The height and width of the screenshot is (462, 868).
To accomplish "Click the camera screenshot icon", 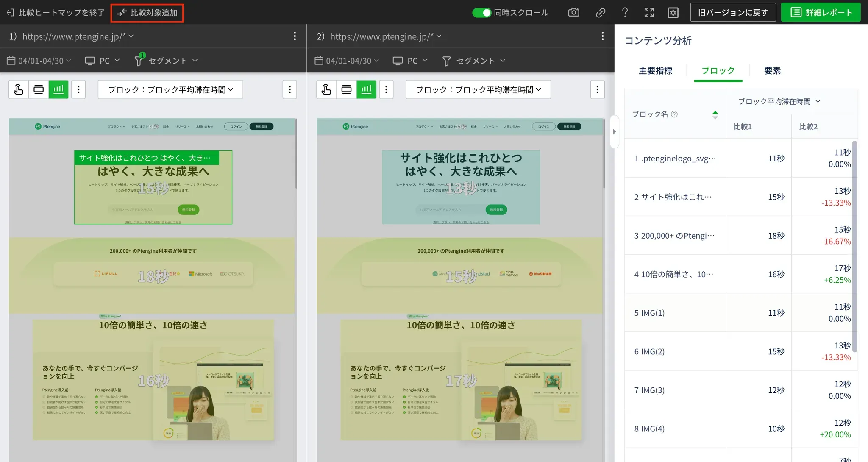I will click(x=573, y=12).
